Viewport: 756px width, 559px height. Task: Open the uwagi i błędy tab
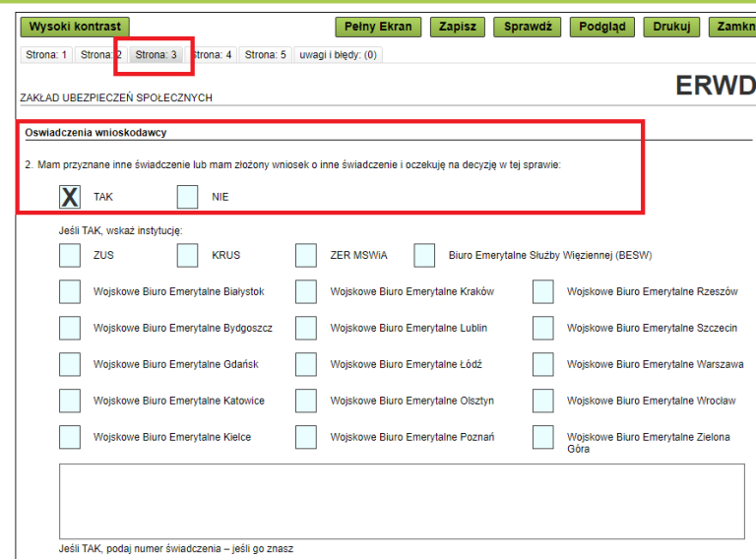coord(338,55)
